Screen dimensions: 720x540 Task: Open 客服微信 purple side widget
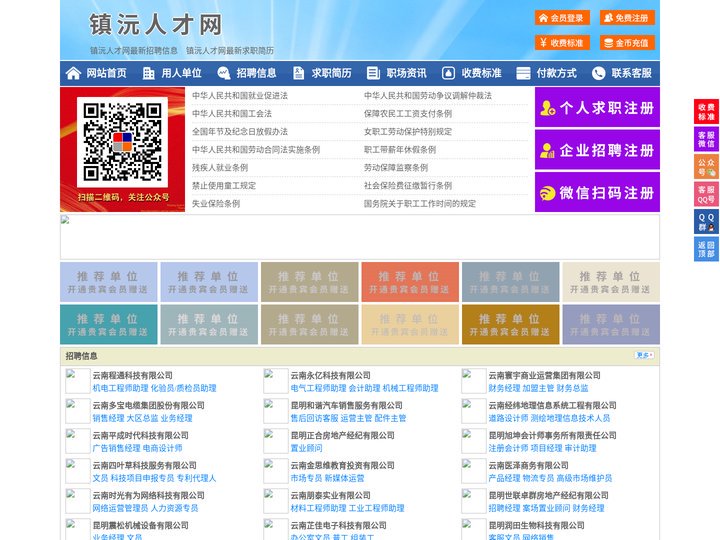point(706,139)
